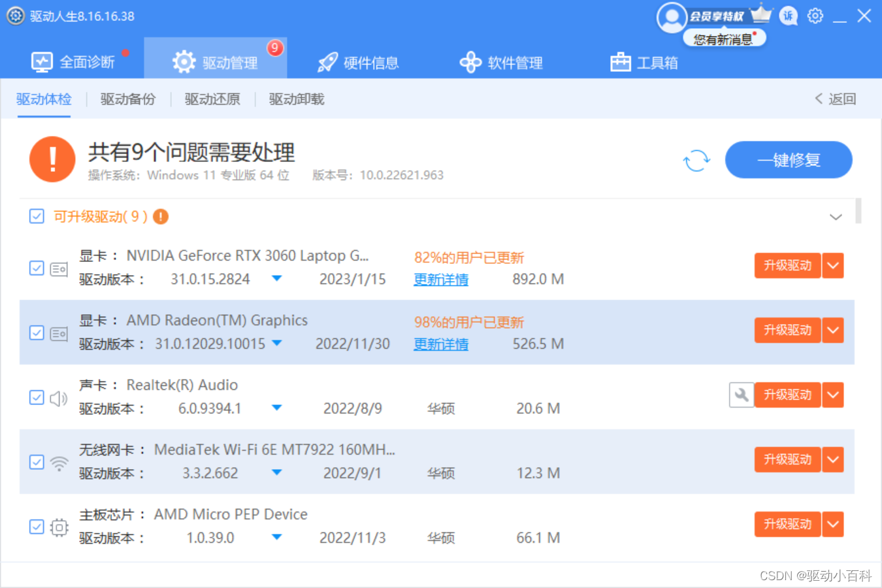Click the wrench repair icon for Realtek Audio
The image size is (882, 588).
(742, 395)
